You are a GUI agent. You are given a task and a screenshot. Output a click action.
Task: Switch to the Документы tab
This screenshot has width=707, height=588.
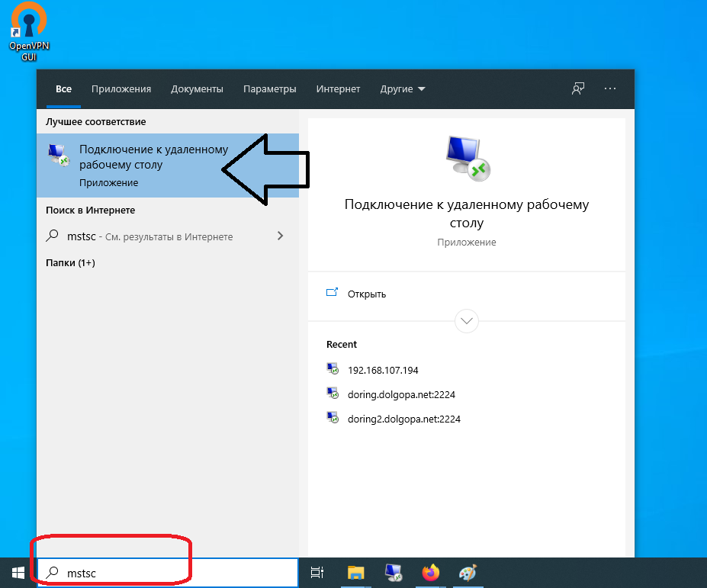click(x=197, y=89)
